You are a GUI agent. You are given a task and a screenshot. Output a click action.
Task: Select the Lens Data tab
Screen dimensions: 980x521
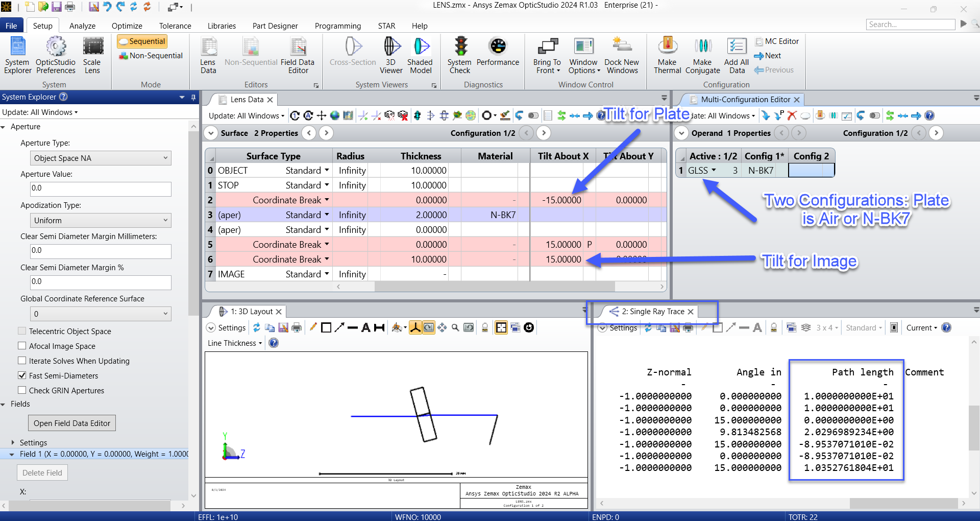pos(247,100)
